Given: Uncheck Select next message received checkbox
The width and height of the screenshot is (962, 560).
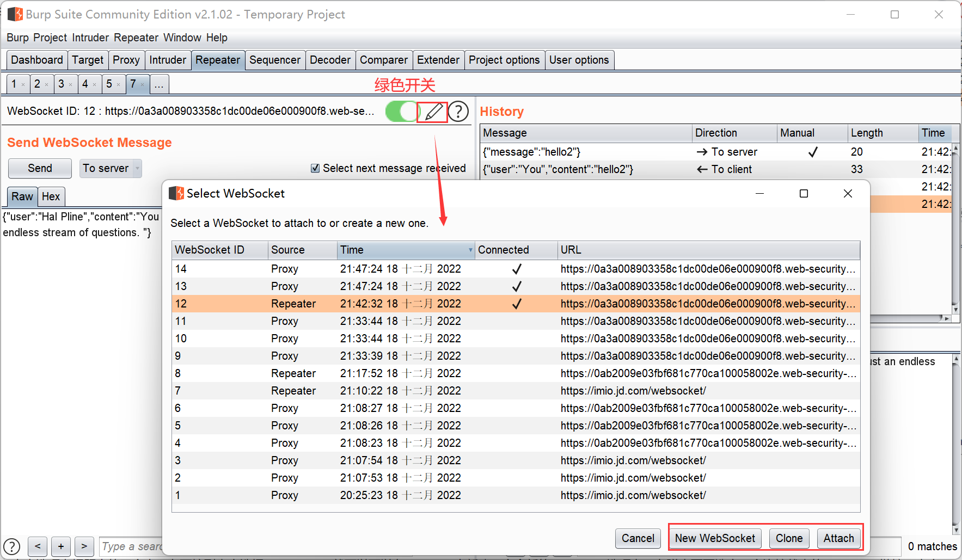Looking at the screenshot, I should pos(315,168).
